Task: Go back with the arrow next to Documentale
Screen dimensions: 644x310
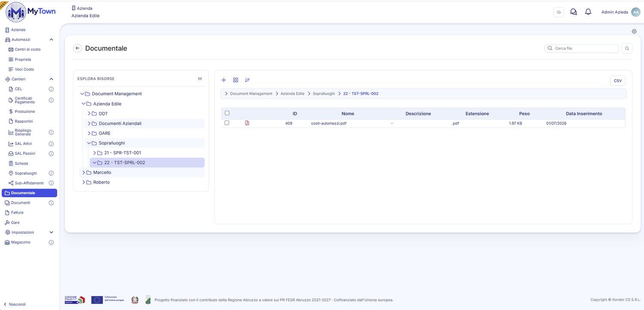Action: (x=78, y=48)
